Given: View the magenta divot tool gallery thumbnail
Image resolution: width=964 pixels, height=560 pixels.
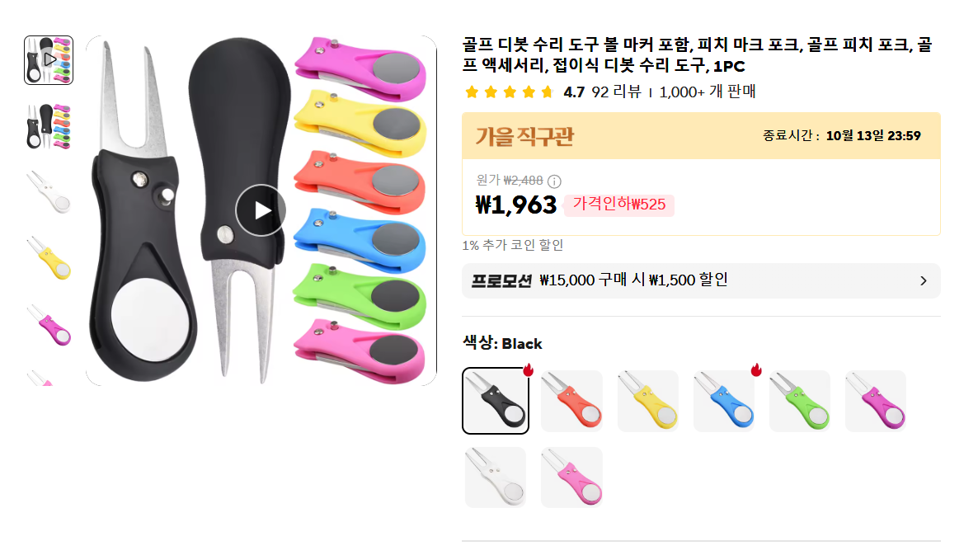Looking at the screenshot, I should pyautogui.click(x=49, y=326).
